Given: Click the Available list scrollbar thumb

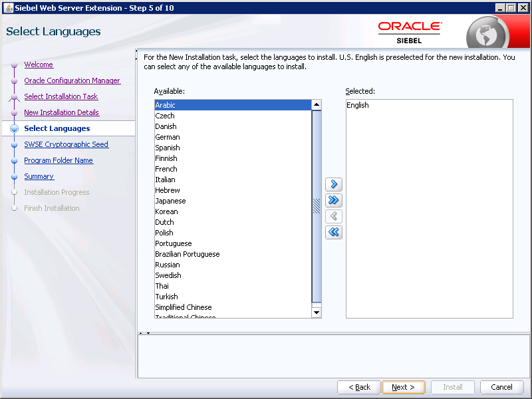Looking at the screenshot, I should point(317,205).
